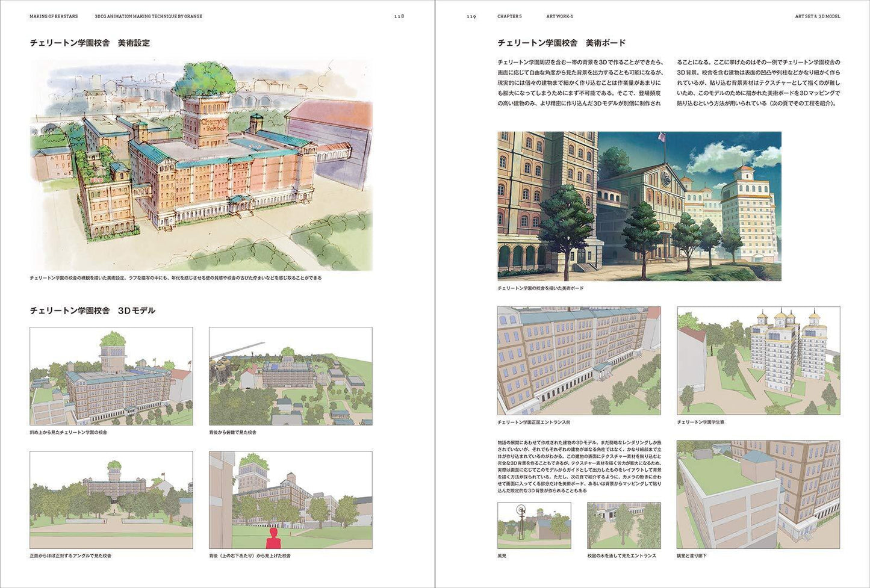
Task: Open the auditorium and corridor 3D image
Action: click(759, 495)
